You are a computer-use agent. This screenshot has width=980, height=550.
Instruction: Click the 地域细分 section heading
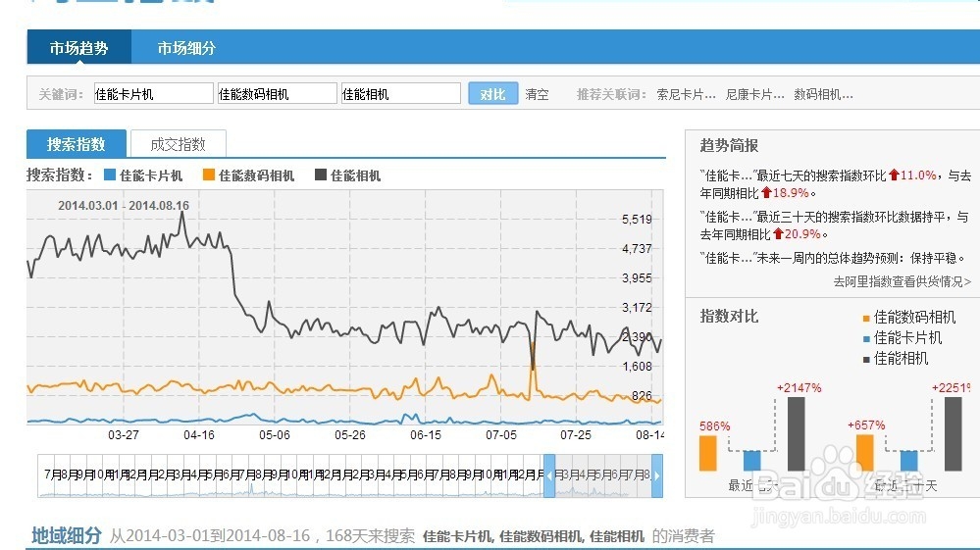point(67,535)
